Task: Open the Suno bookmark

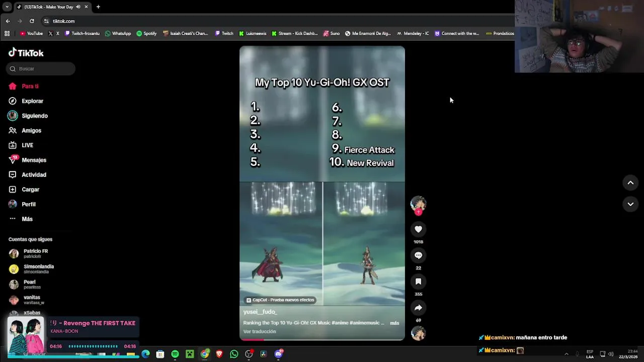Action: click(332, 34)
